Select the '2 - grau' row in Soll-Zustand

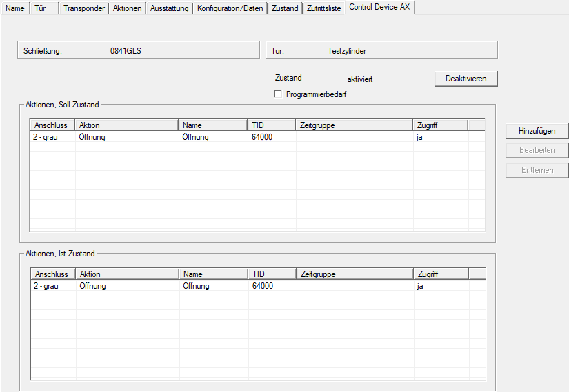click(257, 137)
